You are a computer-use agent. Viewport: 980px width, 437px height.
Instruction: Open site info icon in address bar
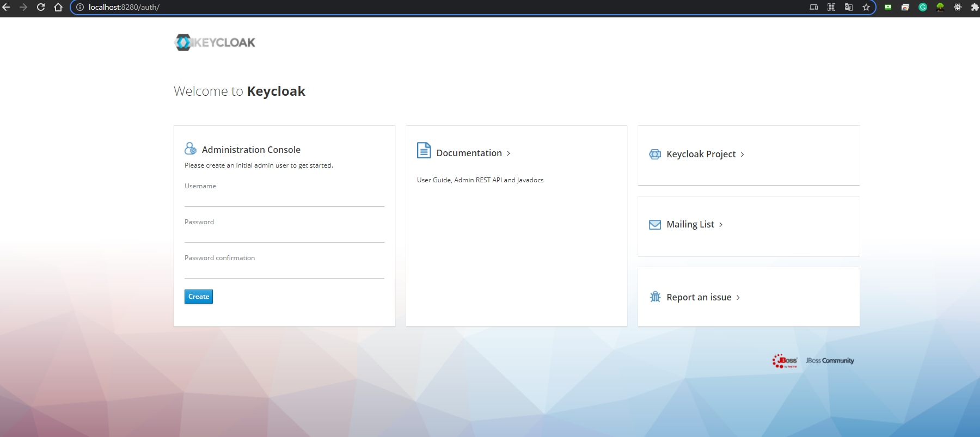(80, 7)
